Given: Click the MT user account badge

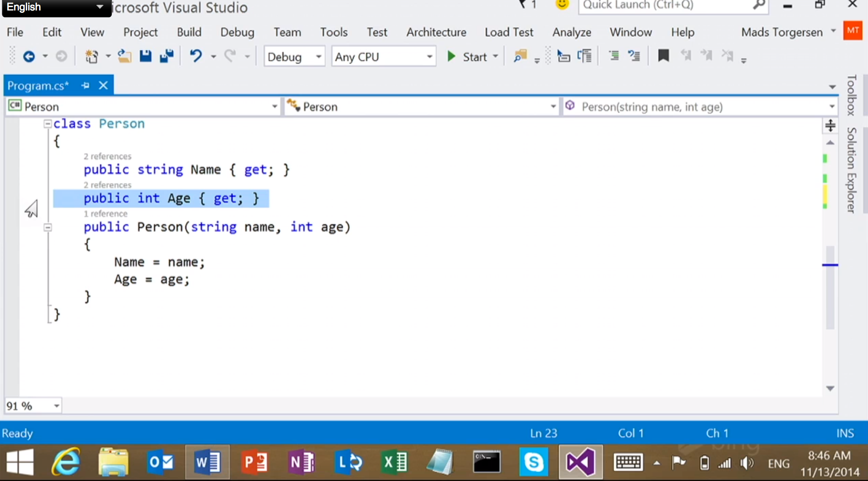Looking at the screenshot, I should click(853, 31).
